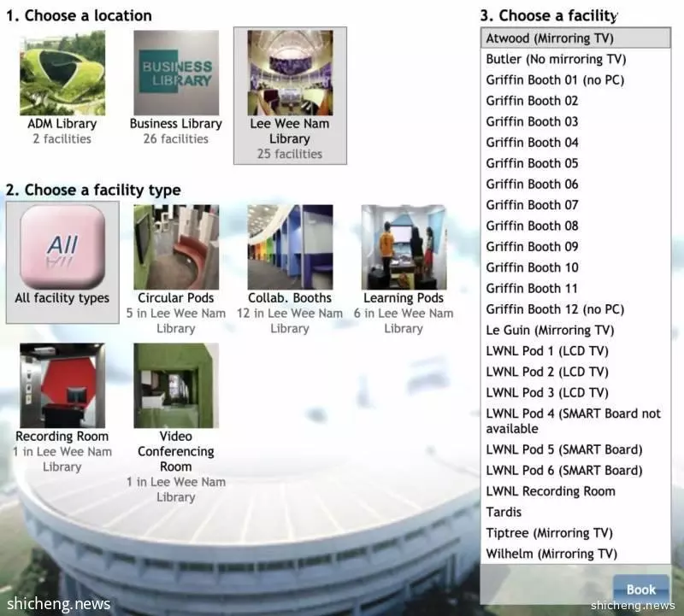Select LWNL Pod 2 (LCD TV)
The width and height of the screenshot is (684, 616).
tap(575, 372)
